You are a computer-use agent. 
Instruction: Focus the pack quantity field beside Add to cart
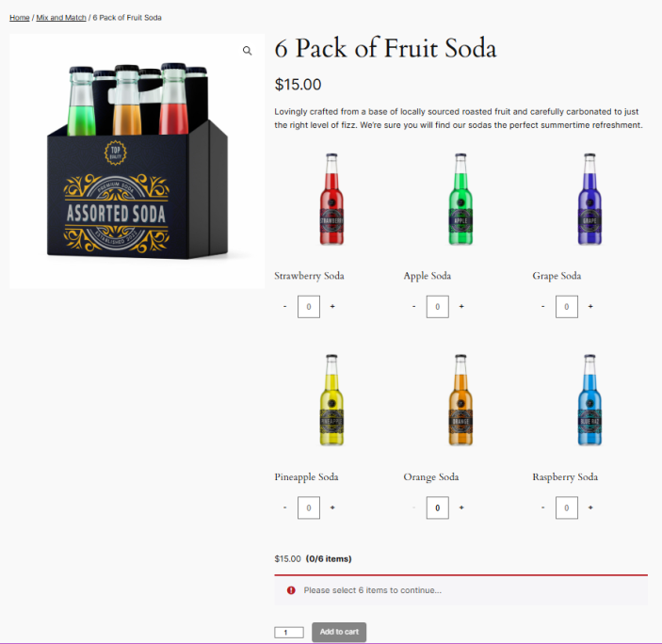tap(289, 632)
